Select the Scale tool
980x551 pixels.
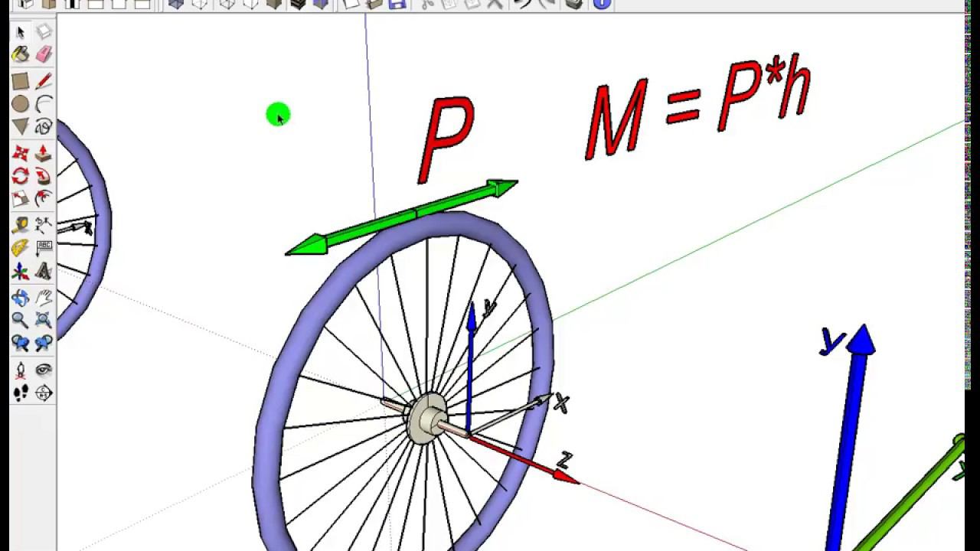[x=21, y=199]
